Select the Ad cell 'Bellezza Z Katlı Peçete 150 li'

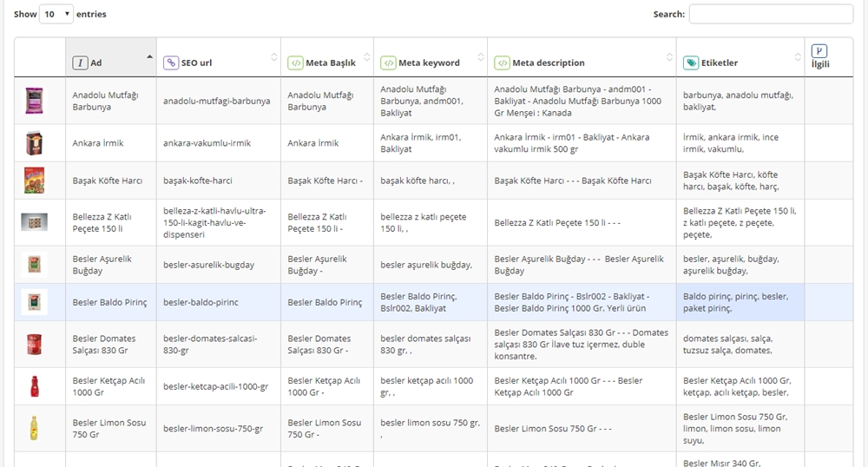(111, 222)
